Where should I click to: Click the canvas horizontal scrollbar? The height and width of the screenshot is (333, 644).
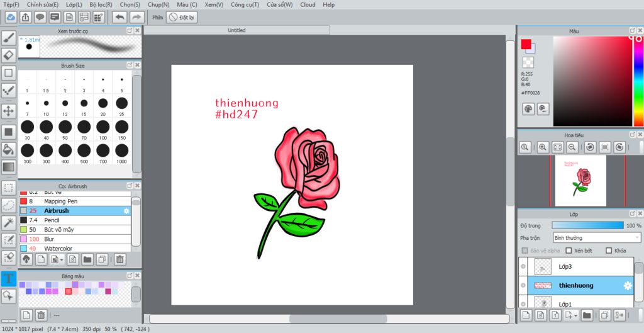pyautogui.click(x=338, y=319)
